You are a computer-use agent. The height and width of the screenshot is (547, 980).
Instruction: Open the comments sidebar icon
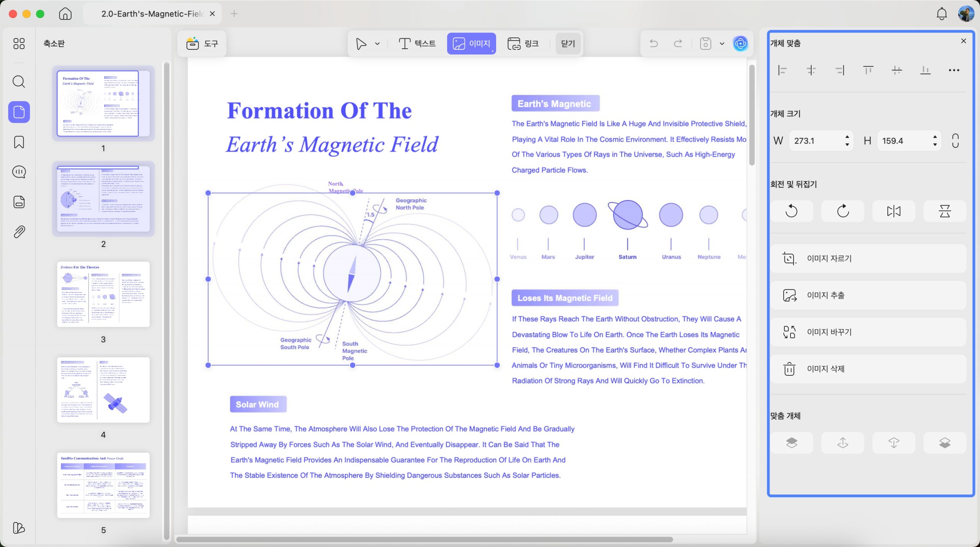[x=19, y=172]
